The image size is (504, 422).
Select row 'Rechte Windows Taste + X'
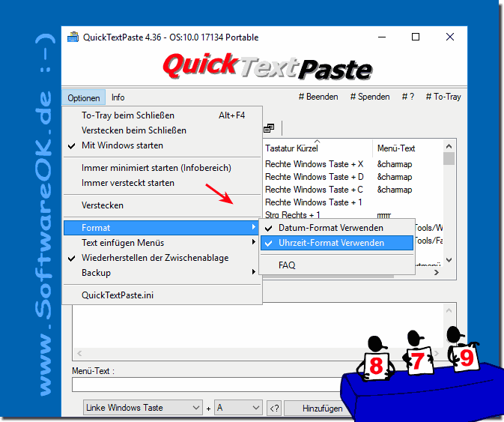tap(353, 164)
